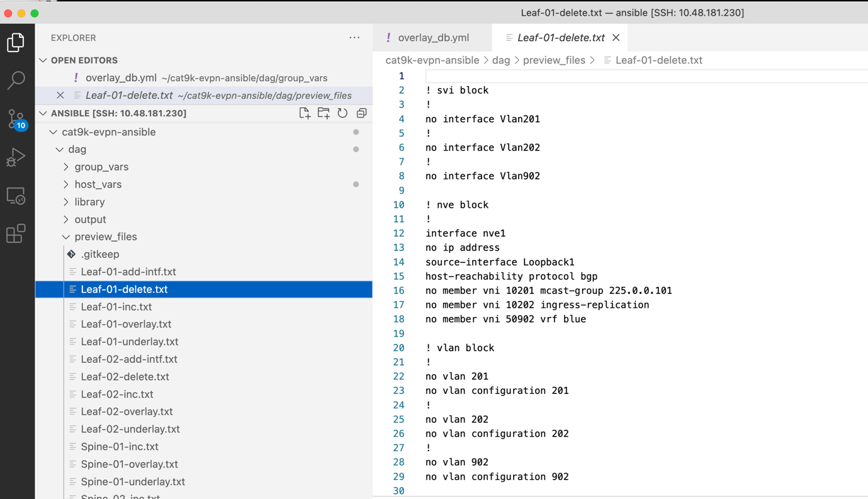This screenshot has height=499, width=868.
Task: Open Spine-01-inc.txt file
Action: 120,447
